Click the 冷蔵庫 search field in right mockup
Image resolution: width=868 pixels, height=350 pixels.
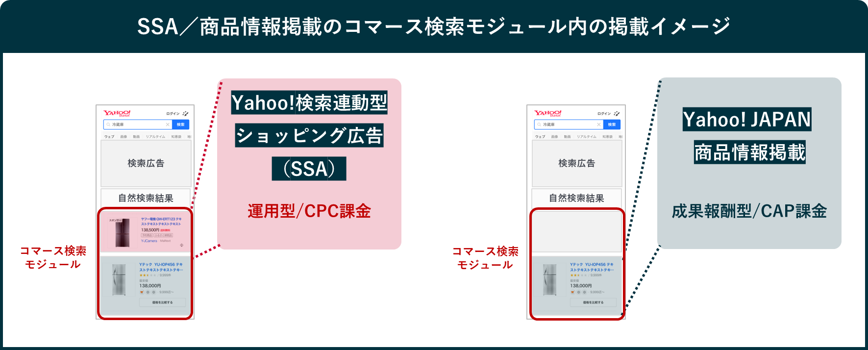click(569, 125)
